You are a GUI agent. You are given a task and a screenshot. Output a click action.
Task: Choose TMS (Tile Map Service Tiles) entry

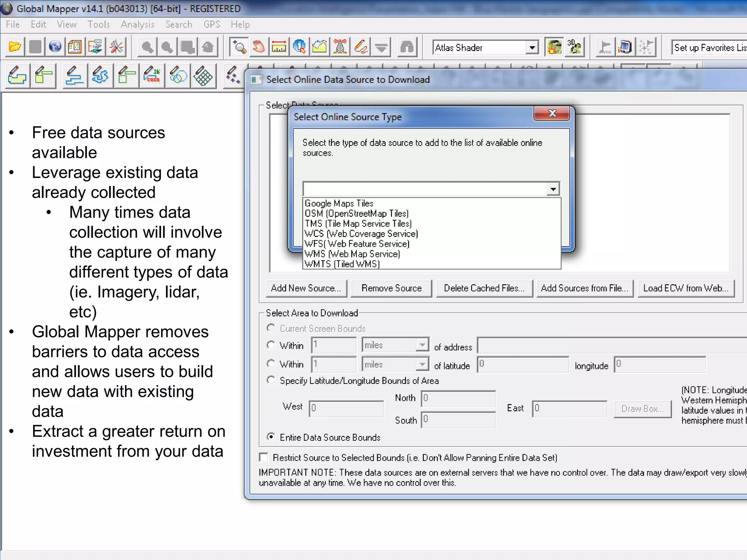pos(431,223)
